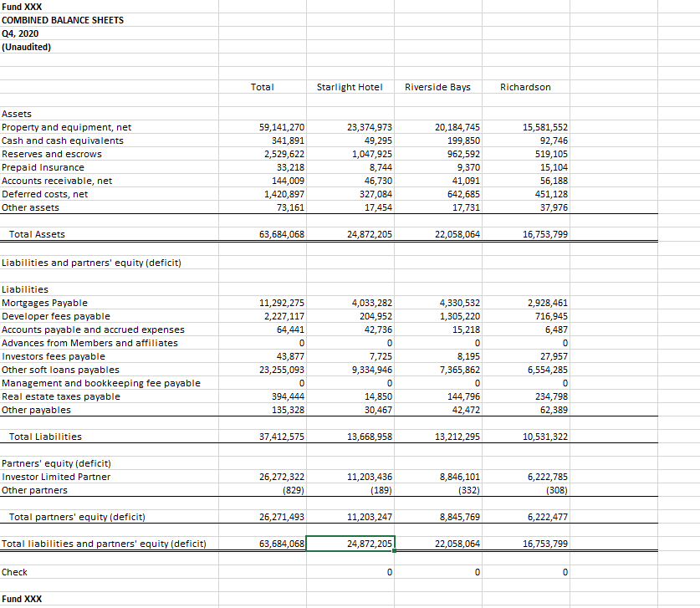Select Richardson partners' equity 6,222,477
This screenshot has width=700, height=608.
click(548, 518)
